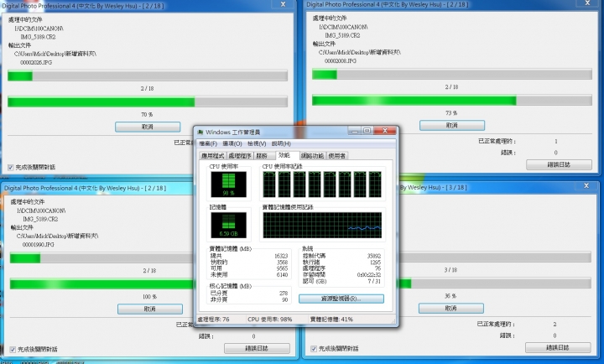Click the overall progress bar in 100 % window

[x=102, y=257]
